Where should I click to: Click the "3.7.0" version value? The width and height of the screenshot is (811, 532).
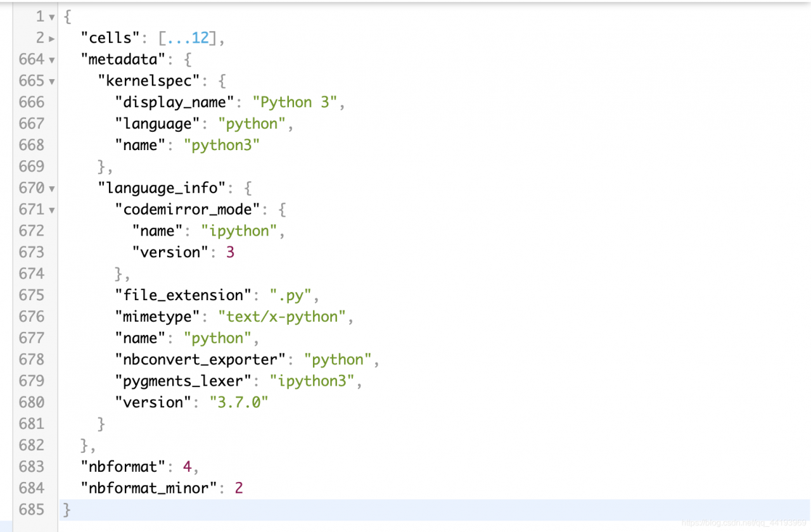pos(239,402)
